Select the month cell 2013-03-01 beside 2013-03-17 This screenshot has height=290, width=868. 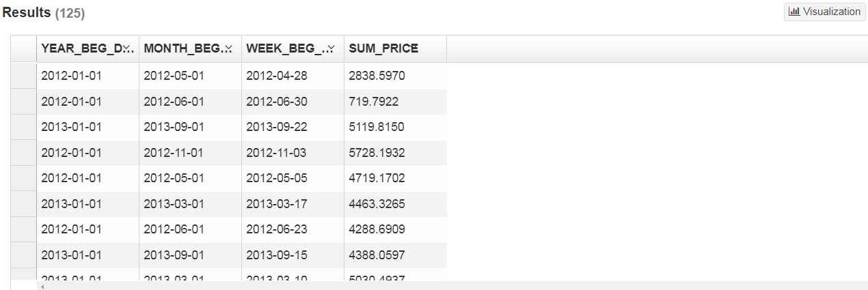(190, 204)
